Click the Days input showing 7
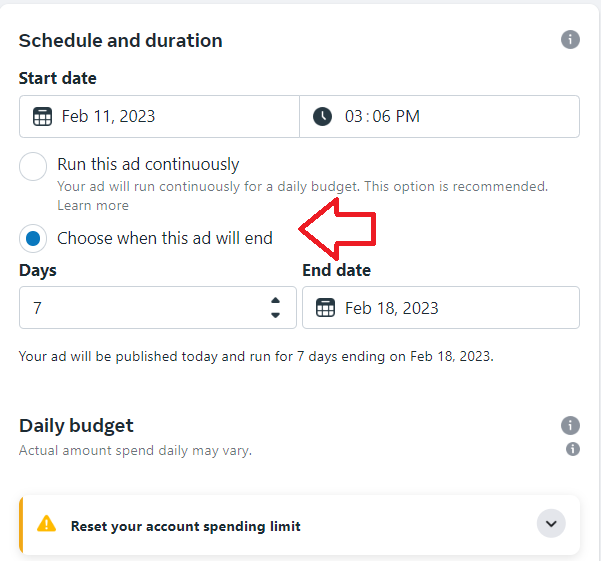 click(x=158, y=307)
